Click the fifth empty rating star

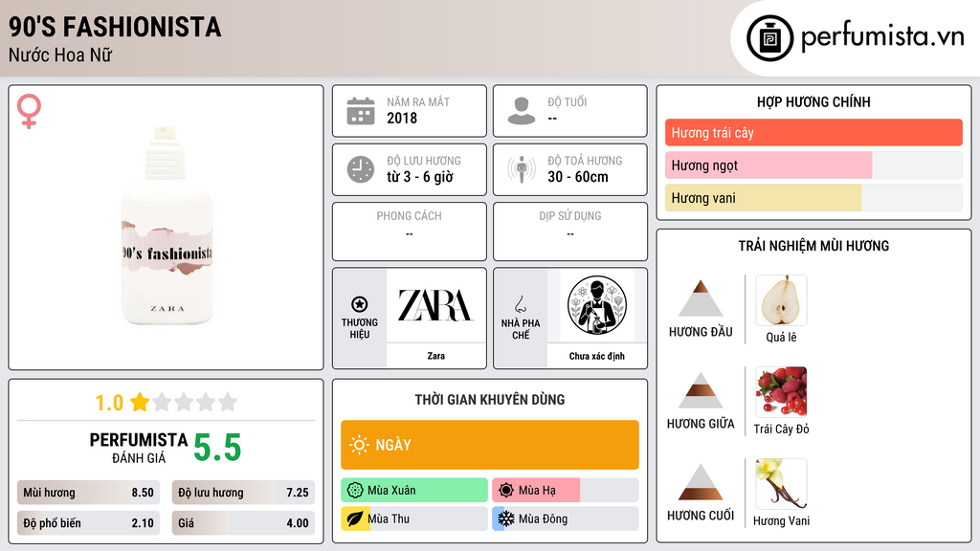(x=228, y=402)
